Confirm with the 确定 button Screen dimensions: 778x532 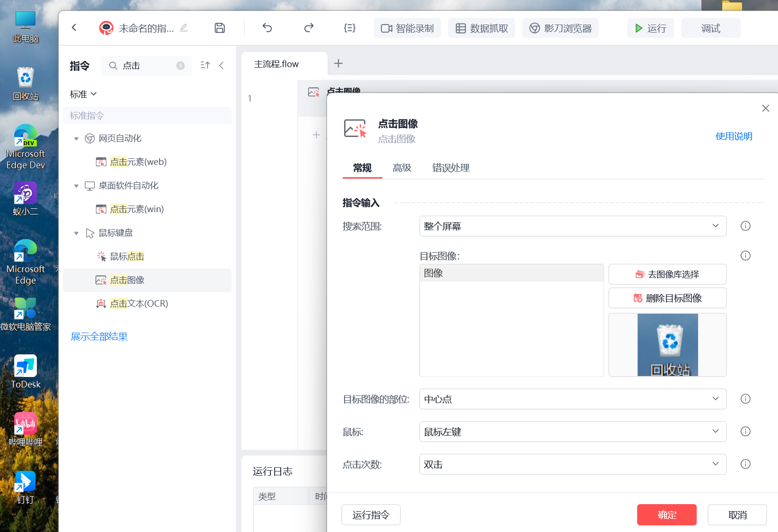(x=667, y=515)
